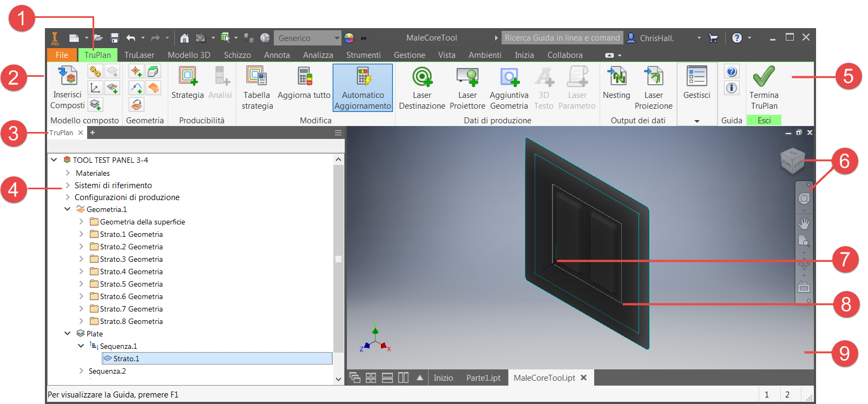Click the vertical tile layout icon

point(404,377)
